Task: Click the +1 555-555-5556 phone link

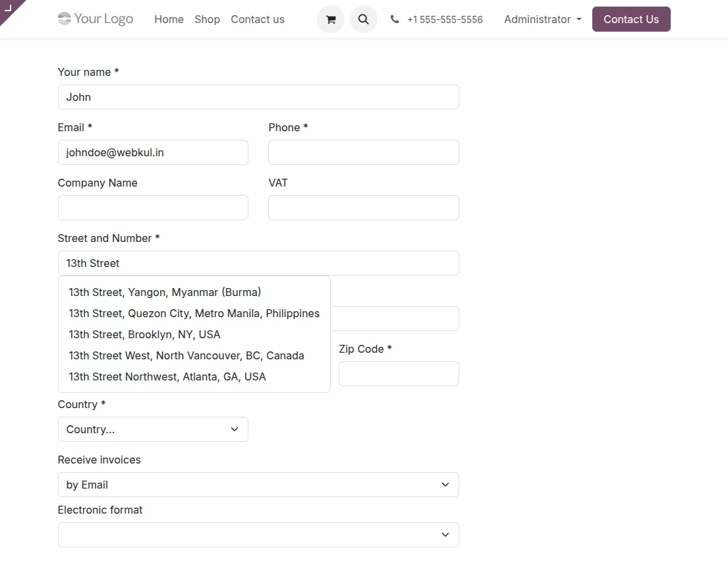Action: click(445, 19)
